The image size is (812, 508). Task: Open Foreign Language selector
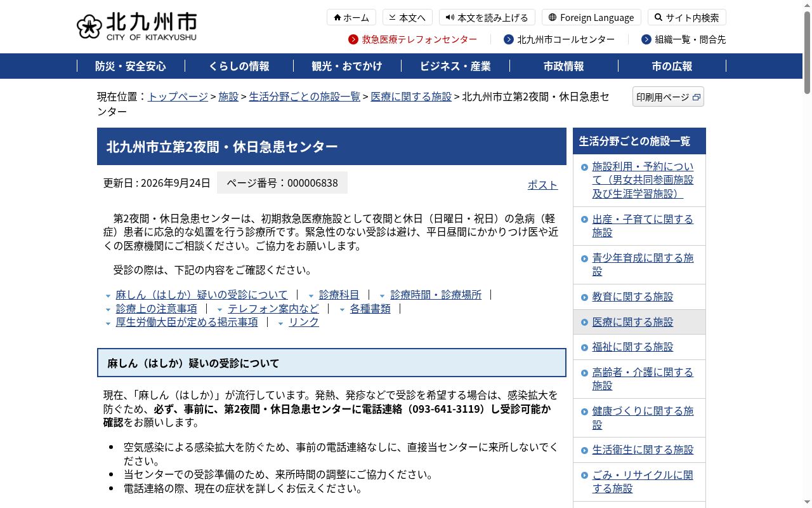click(x=591, y=17)
